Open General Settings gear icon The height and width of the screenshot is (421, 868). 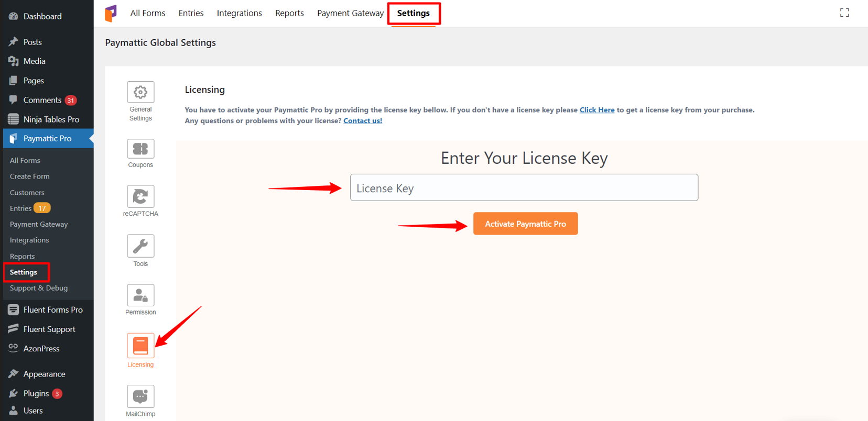[x=140, y=92]
